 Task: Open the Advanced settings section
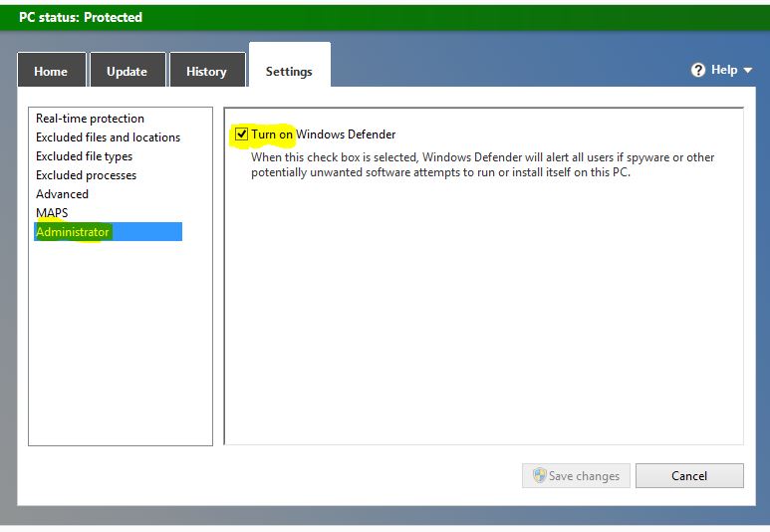[62, 194]
